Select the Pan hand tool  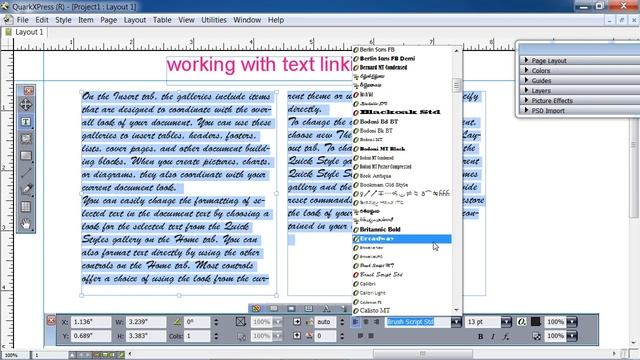26,224
